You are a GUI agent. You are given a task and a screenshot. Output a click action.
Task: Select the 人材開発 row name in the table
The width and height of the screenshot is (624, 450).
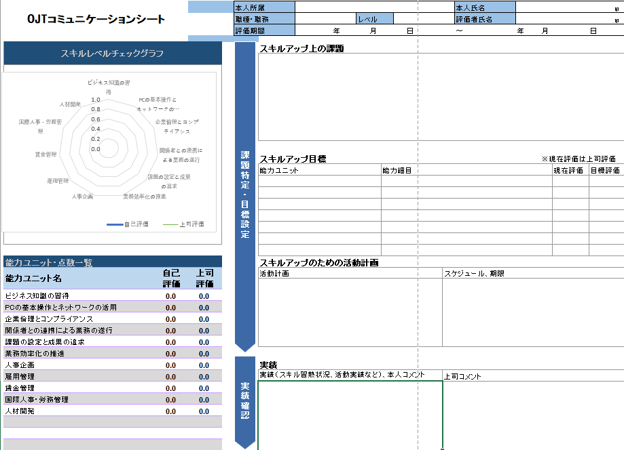tap(20, 411)
